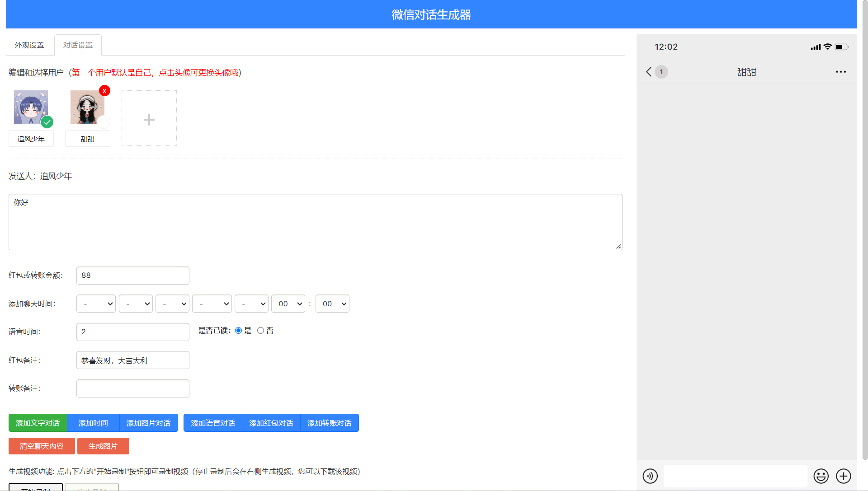This screenshot has height=491, width=868.
Task: Click the page vertical scrollbar
Action: click(865, 230)
